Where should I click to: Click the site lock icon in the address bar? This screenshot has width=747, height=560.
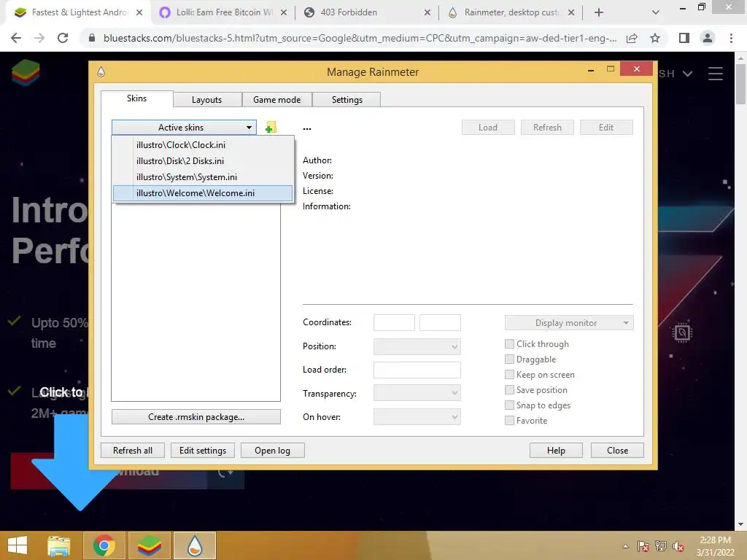tap(92, 38)
